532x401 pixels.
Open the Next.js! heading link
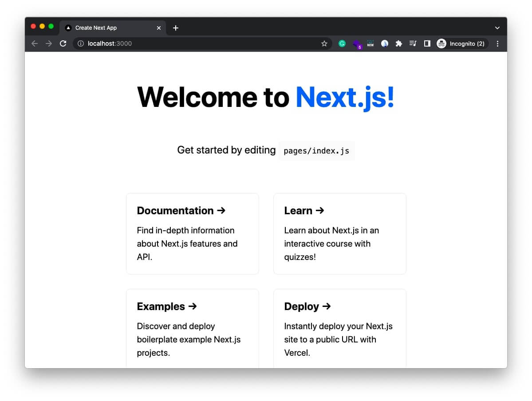coord(345,97)
